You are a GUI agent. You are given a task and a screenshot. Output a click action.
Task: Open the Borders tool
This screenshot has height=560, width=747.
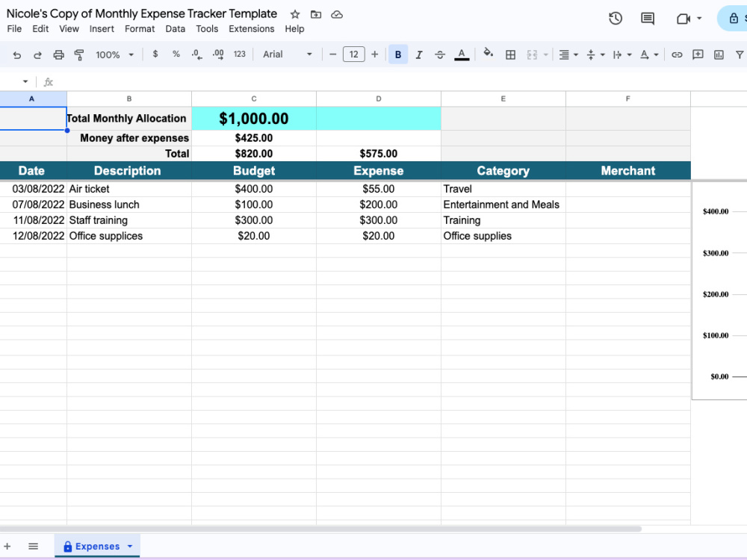click(510, 55)
